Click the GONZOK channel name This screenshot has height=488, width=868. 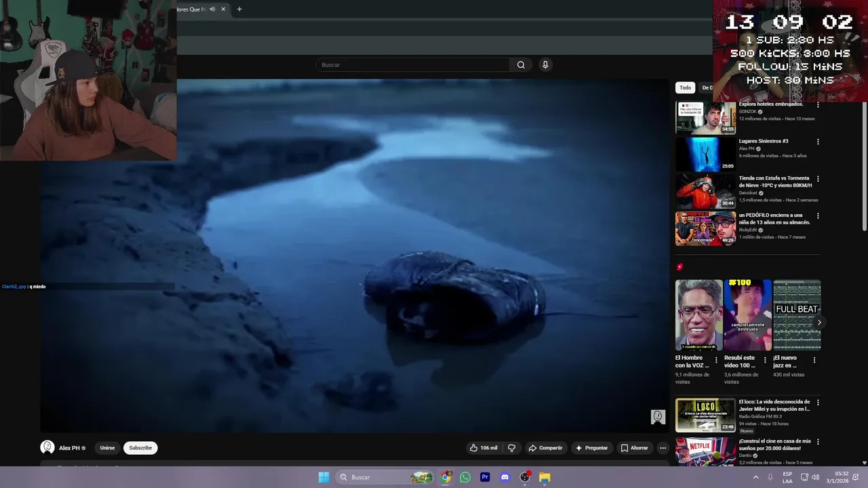point(747,112)
